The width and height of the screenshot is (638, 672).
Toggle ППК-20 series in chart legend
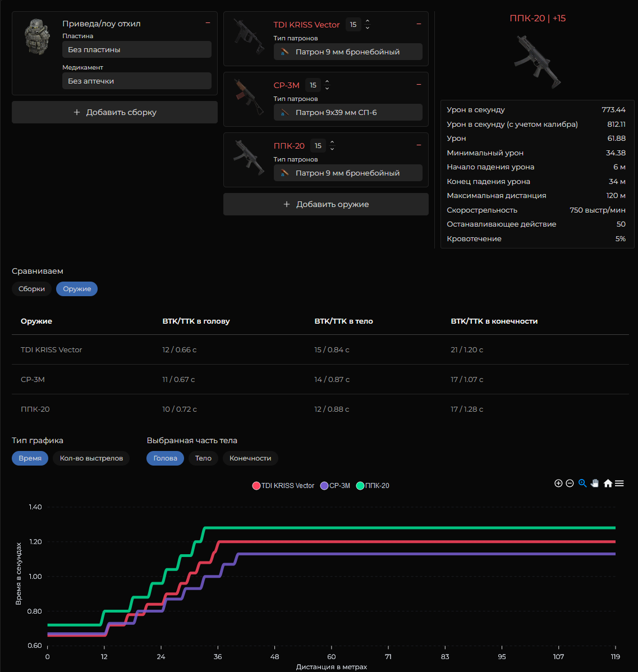(x=373, y=486)
